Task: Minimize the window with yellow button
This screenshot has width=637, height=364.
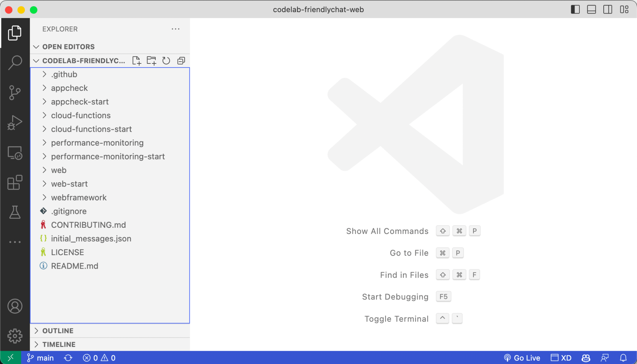Action: coord(21,10)
